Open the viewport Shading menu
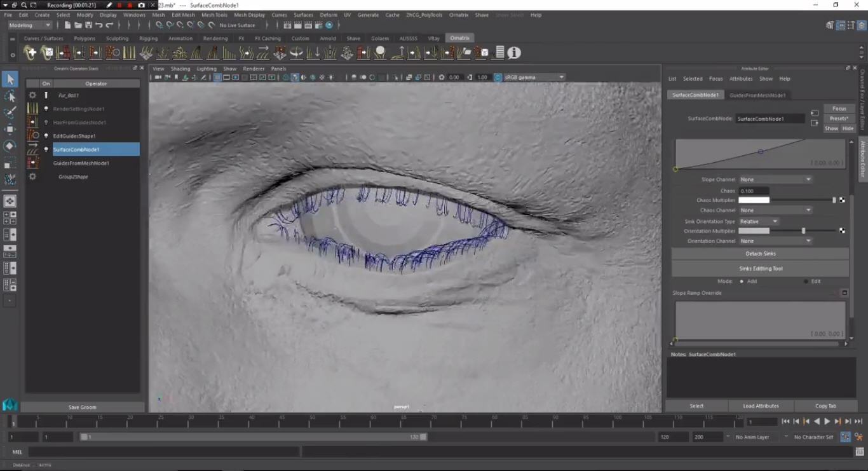This screenshot has width=868, height=471. 180,69
